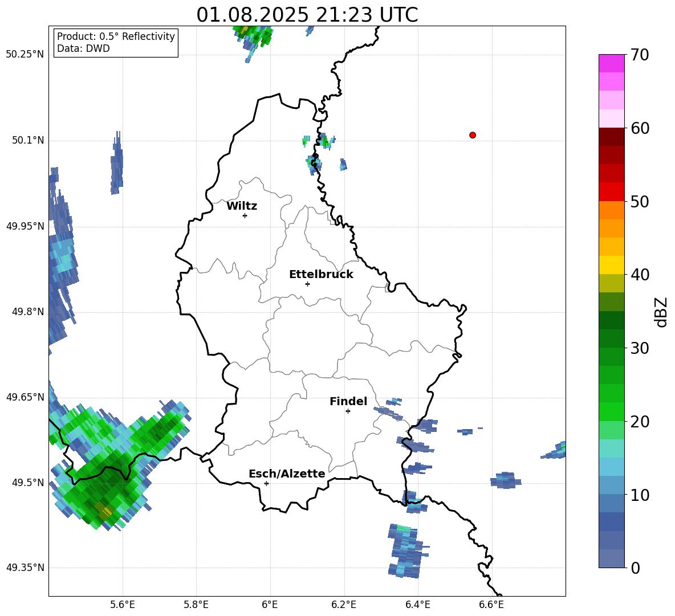Click the Wiltz city cross marker

[x=245, y=215]
